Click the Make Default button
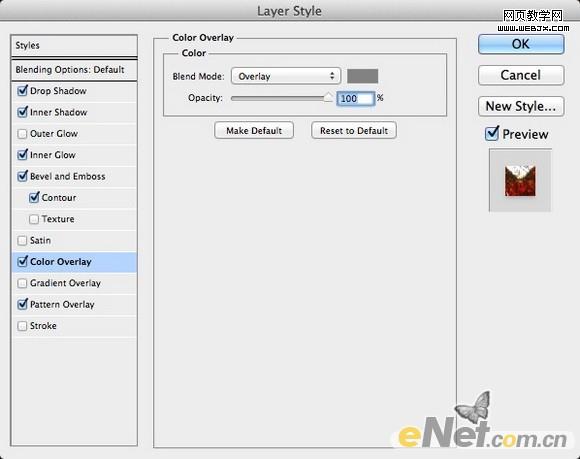 [254, 131]
